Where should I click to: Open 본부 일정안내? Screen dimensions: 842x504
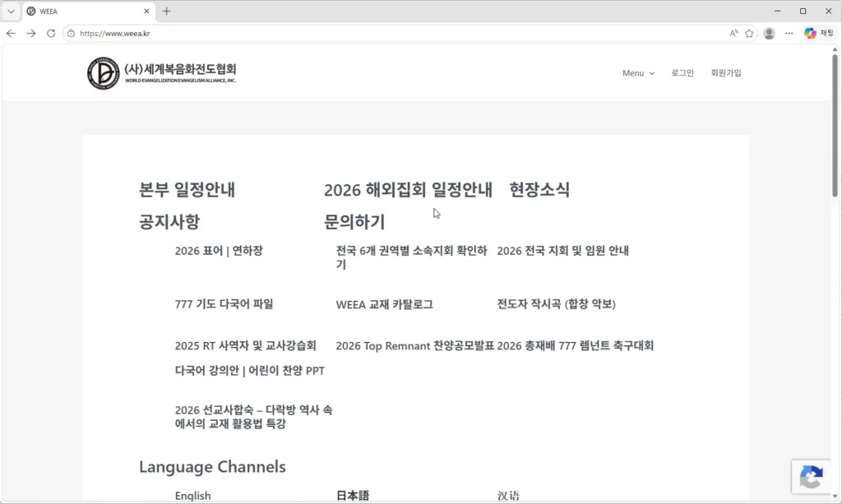[x=187, y=189]
